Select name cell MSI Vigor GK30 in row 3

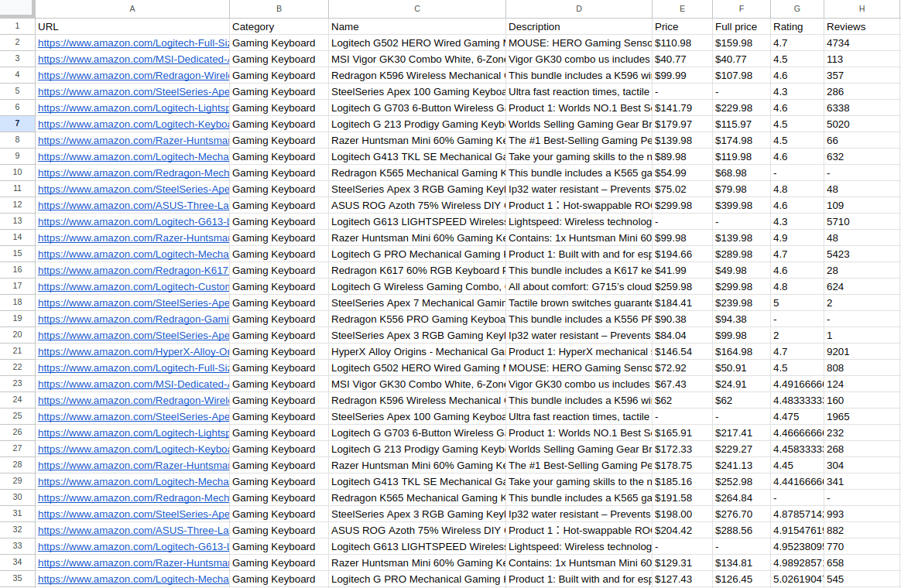click(x=417, y=59)
